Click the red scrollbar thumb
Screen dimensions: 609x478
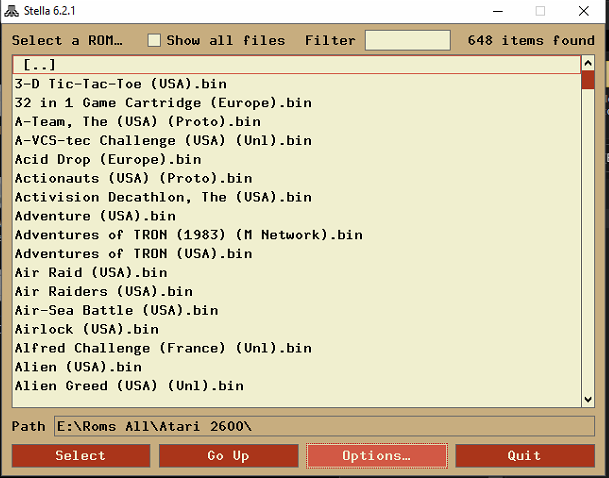(588, 80)
